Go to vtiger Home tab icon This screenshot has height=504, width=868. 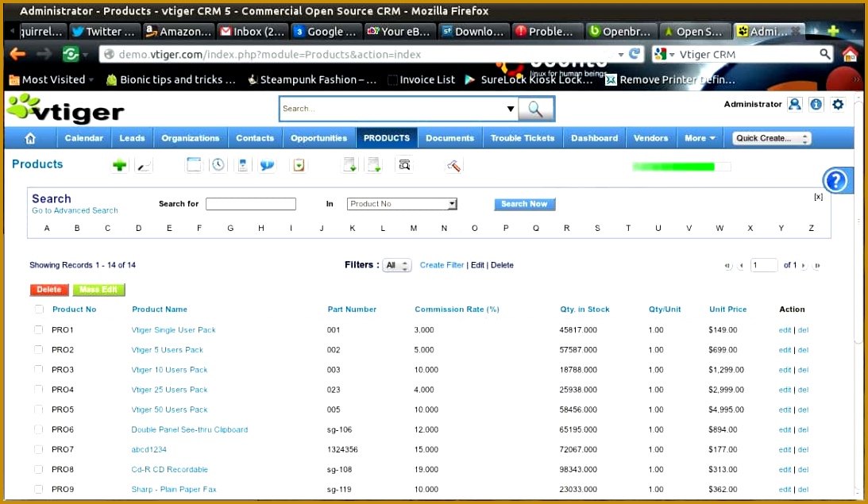tap(30, 138)
